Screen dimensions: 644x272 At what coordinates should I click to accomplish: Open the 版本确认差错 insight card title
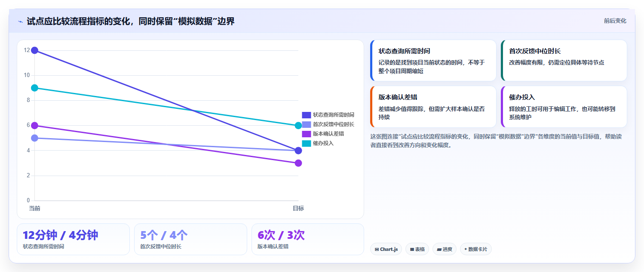(x=398, y=97)
